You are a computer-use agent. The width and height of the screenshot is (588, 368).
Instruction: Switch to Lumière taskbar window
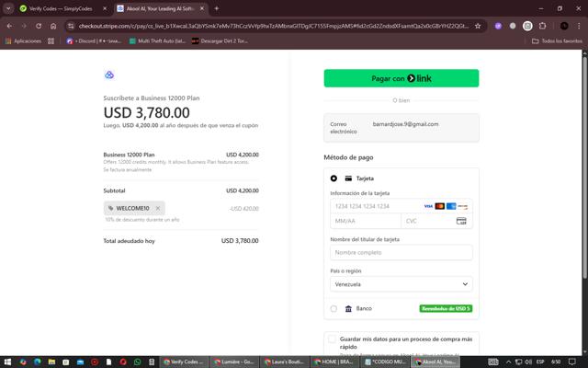coord(234,362)
